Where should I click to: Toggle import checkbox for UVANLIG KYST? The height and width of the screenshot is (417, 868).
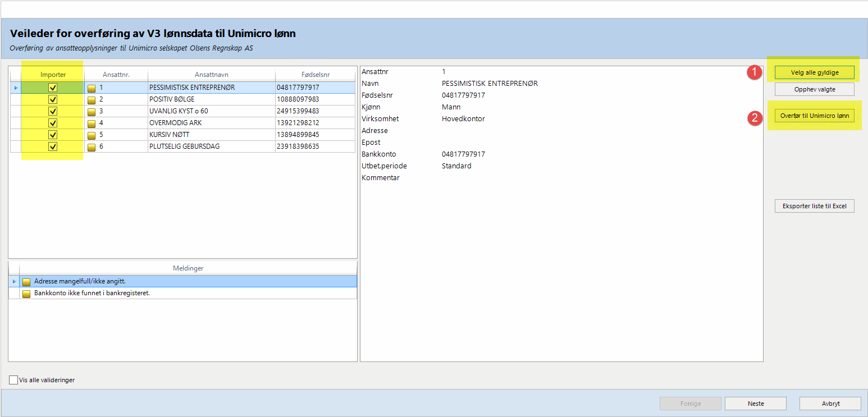53,111
